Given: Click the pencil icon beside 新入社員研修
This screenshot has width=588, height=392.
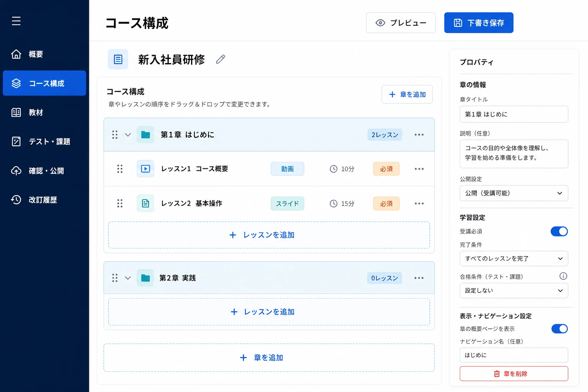Looking at the screenshot, I should coord(220,59).
